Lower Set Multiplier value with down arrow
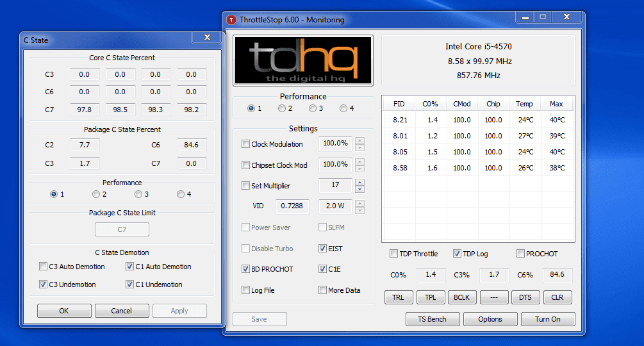The width and height of the screenshot is (644, 346). pyautogui.click(x=359, y=189)
